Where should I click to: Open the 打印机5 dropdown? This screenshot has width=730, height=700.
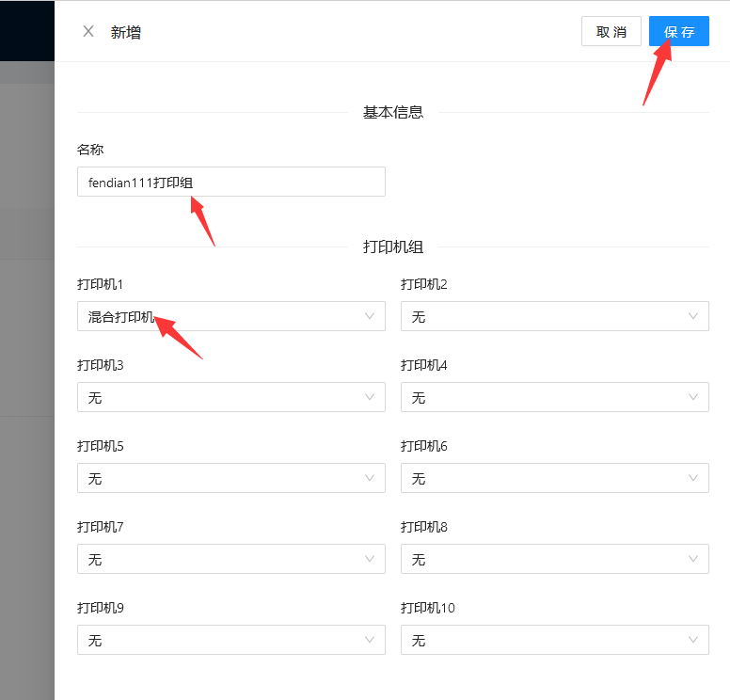[x=230, y=478]
